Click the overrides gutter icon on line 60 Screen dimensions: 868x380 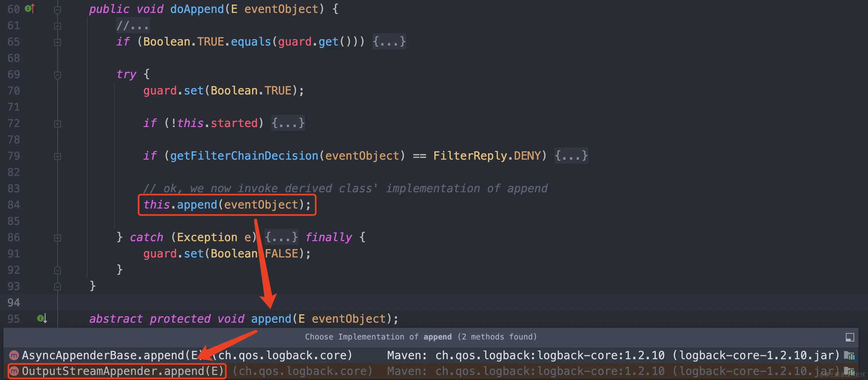pos(30,8)
